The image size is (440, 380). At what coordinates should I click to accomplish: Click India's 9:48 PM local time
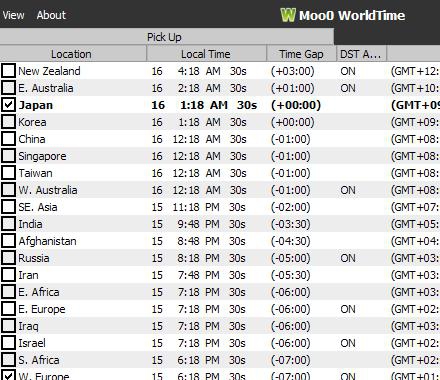[198, 224]
